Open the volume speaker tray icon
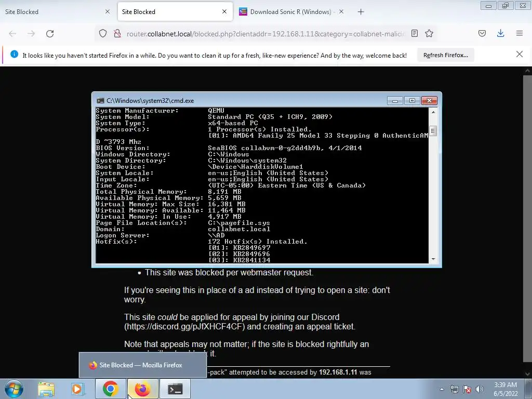Viewport: 532px width, 399px height. click(480, 389)
